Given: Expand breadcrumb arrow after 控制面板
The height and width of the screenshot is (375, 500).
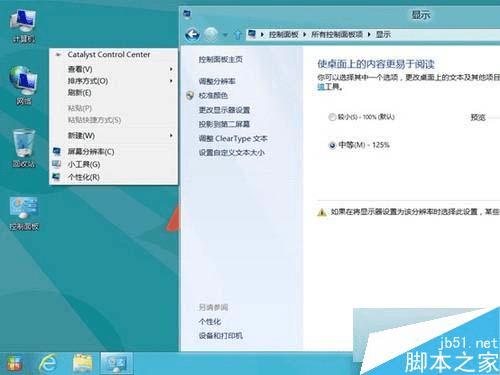Looking at the screenshot, I should pyautogui.click(x=305, y=34).
